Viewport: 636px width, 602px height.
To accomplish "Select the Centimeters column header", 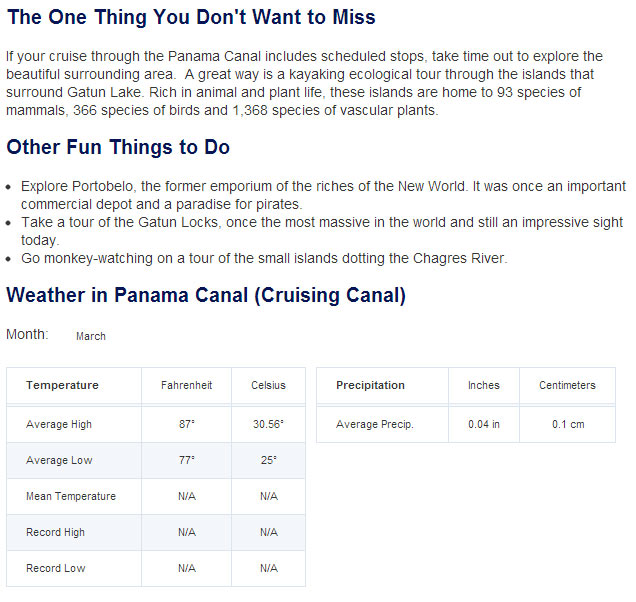I will (x=567, y=385).
